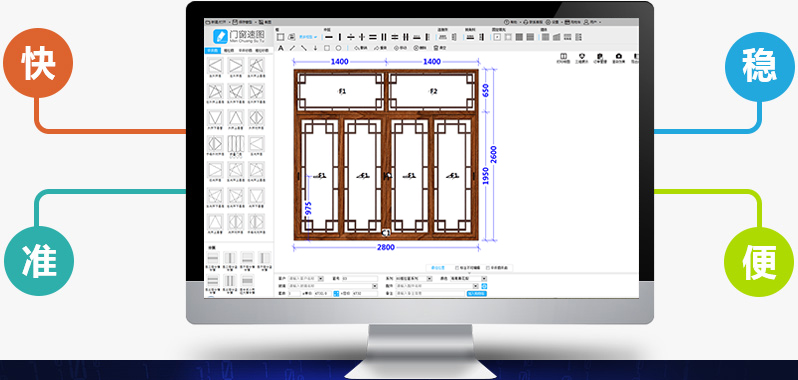Choose the circle shape drawing tool
The height and width of the screenshot is (380, 798).
point(338,48)
